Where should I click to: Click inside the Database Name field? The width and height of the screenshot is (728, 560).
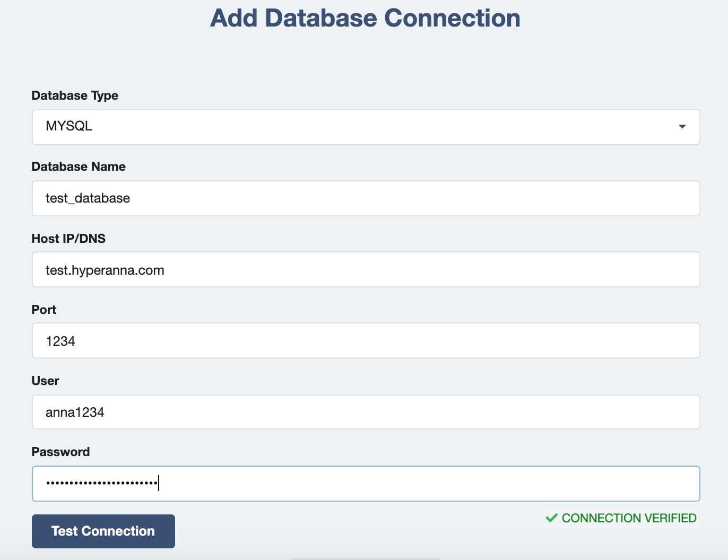coord(366,198)
